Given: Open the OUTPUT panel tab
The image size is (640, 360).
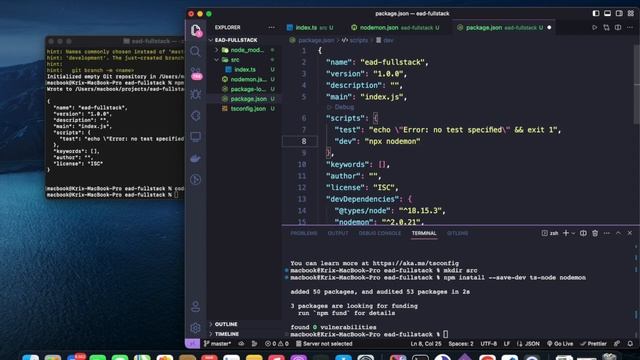Looking at the screenshot, I should [338, 233].
